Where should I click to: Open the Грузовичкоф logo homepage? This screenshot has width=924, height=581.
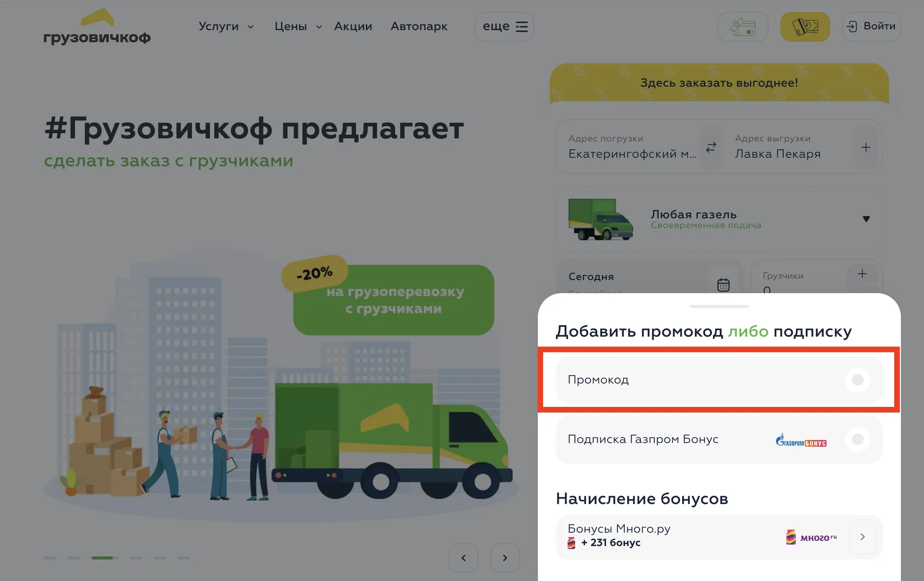[97, 27]
